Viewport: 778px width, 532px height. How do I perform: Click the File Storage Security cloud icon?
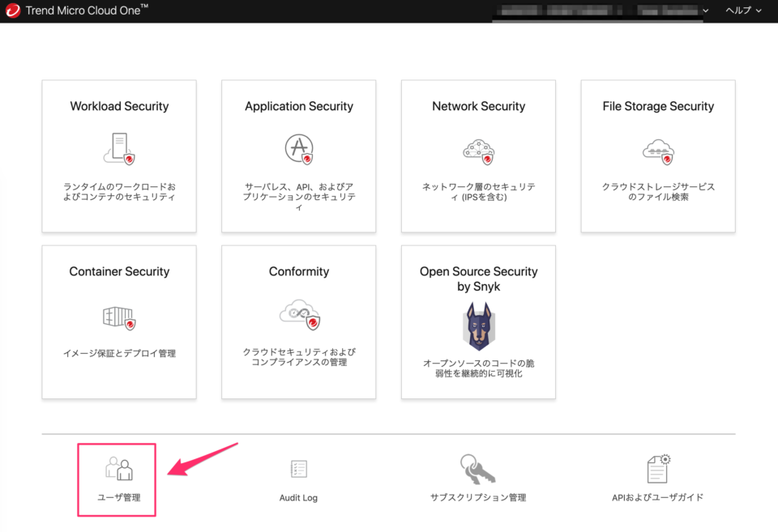657,149
